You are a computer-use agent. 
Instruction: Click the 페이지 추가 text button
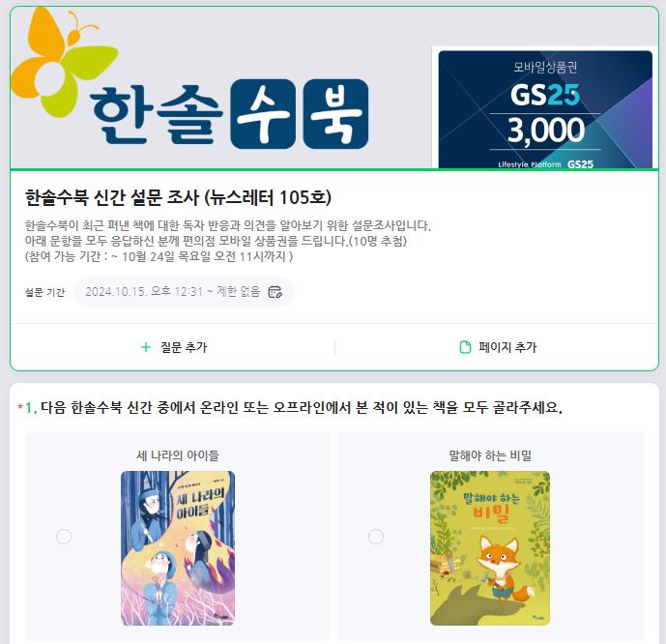[507, 347]
